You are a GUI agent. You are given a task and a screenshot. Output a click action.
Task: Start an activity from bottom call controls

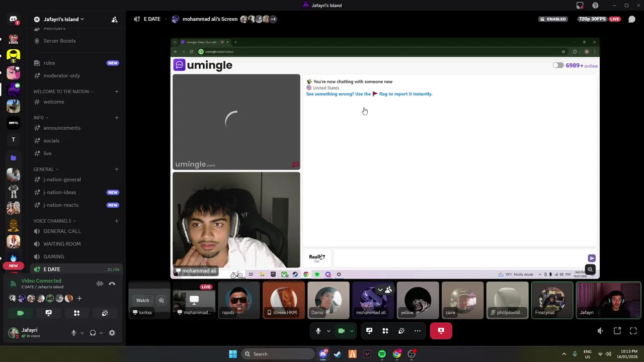(x=385, y=331)
